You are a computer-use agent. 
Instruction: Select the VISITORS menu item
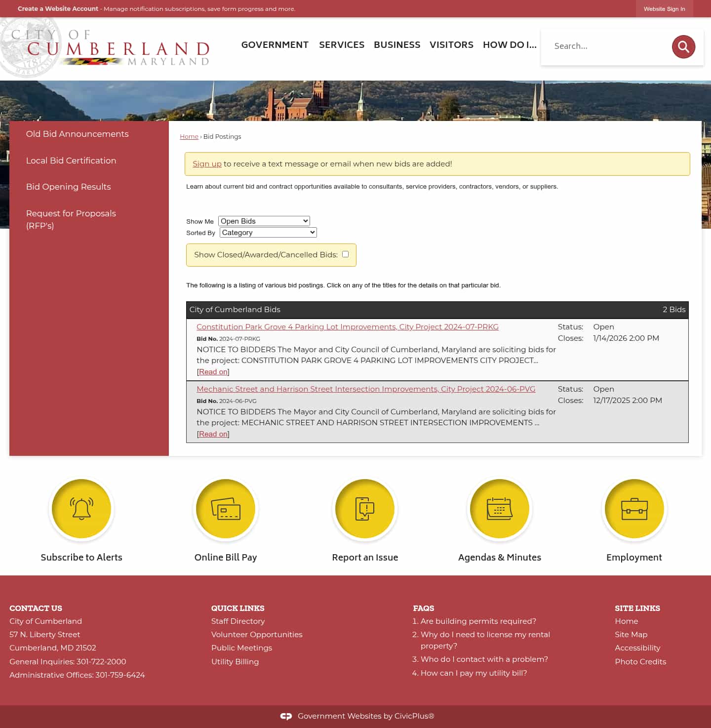pyautogui.click(x=451, y=44)
